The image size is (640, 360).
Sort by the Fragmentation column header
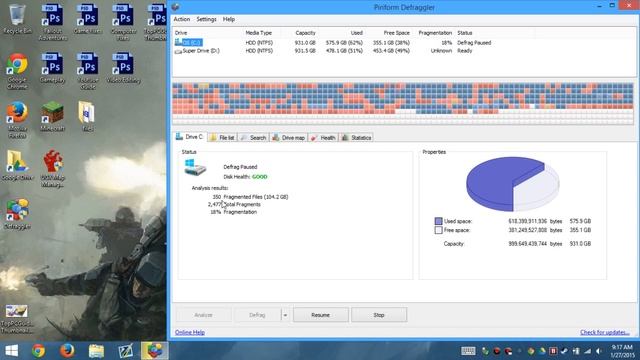tap(435, 33)
